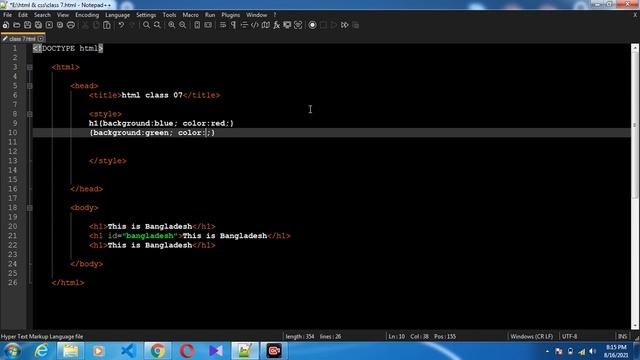Viewport: 640px width, 360px height.
Task: Collapse the html tag fold on line 3
Action: [30, 67]
